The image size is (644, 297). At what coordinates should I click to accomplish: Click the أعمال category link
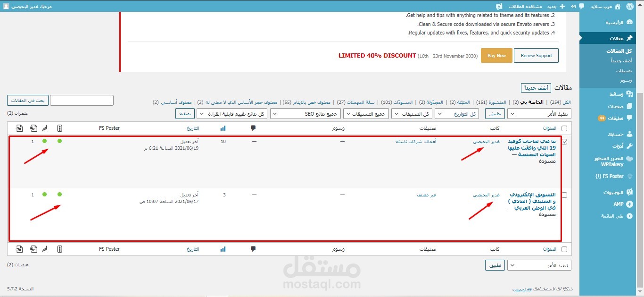(431, 141)
